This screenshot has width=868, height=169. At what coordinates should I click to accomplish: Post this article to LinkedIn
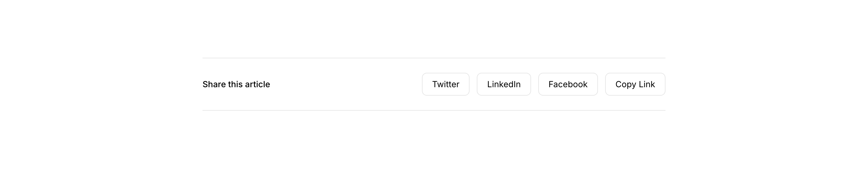[x=504, y=84]
